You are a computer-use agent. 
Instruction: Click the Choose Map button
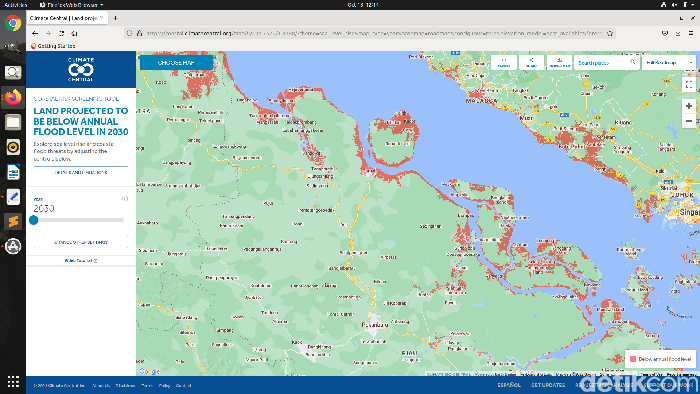[176, 62]
